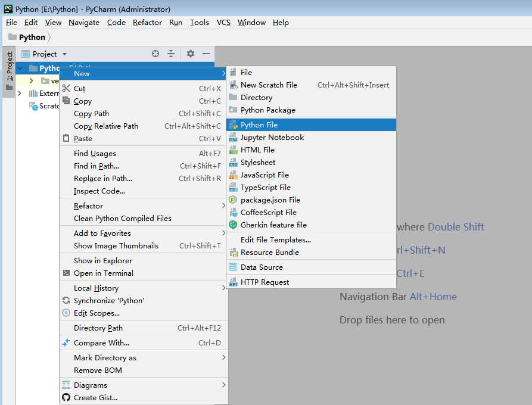Expand Mark Directory as submenu arrow
This screenshot has width=532, height=405.
(x=223, y=357)
